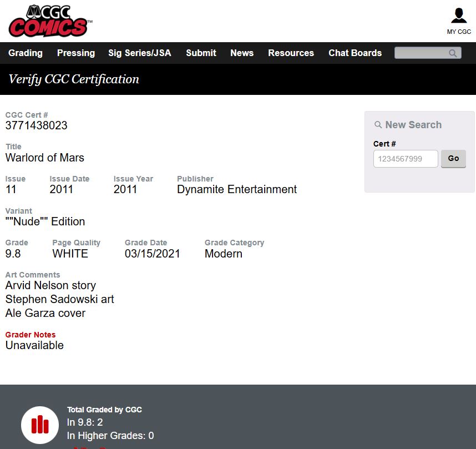Open the Submit menu
This screenshot has width=476, height=449.
tap(201, 53)
